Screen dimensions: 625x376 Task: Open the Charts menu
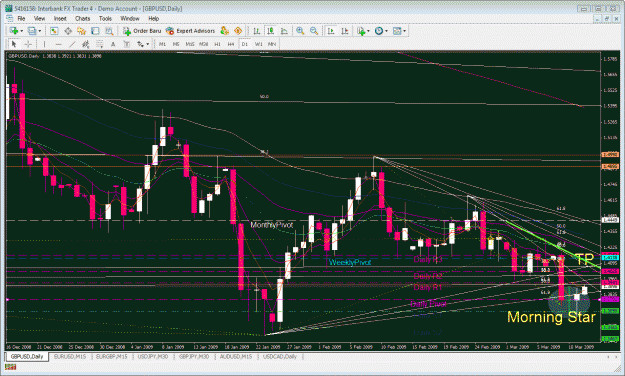(x=83, y=18)
